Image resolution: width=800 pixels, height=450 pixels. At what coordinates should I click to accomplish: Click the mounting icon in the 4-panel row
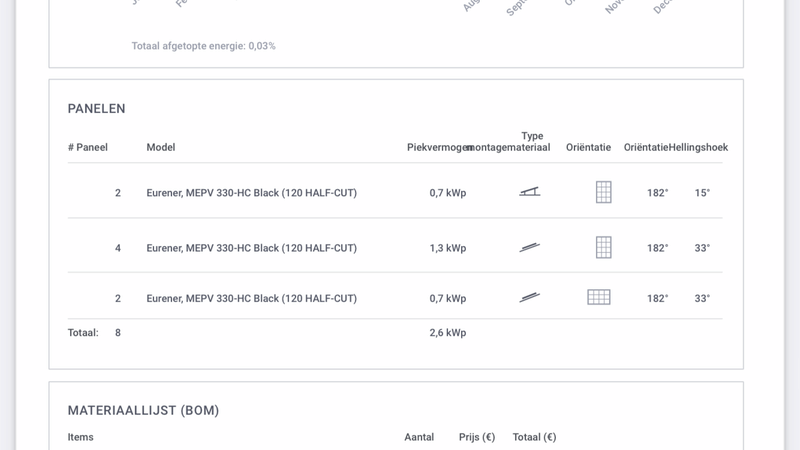(529, 247)
